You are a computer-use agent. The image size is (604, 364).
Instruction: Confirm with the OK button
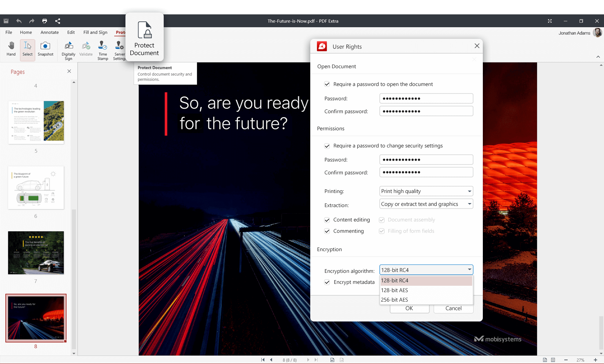[x=409, y=308]
